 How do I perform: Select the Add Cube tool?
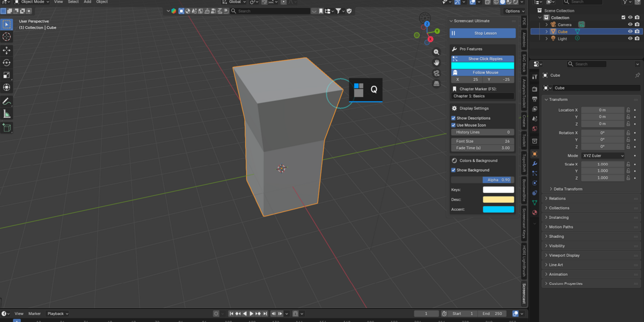[x=6, y=128]
